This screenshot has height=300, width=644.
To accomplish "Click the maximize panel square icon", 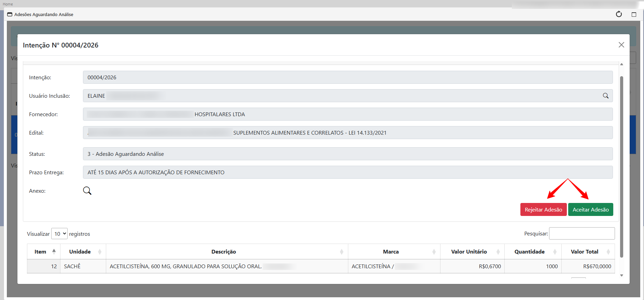I will pos(634,14).
